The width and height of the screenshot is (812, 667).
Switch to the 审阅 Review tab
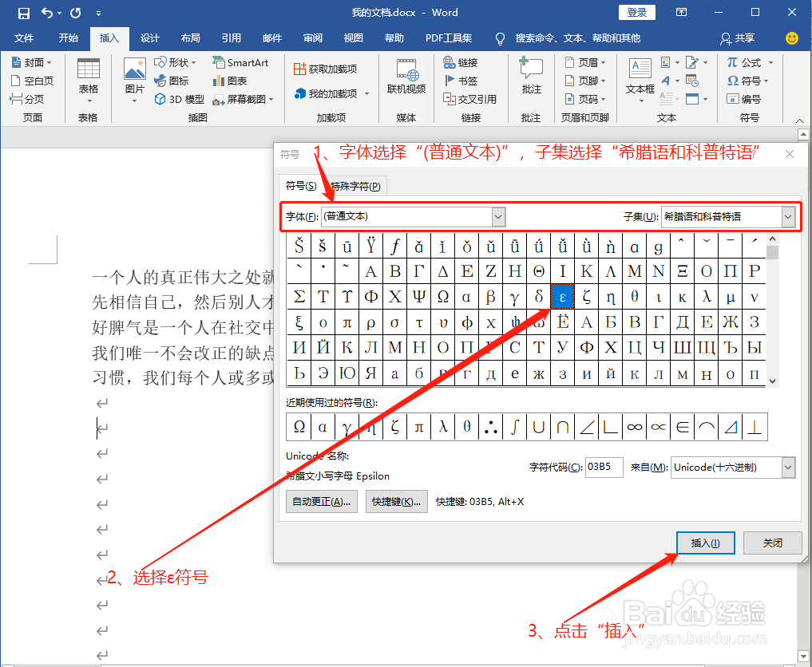pos(313,37)
